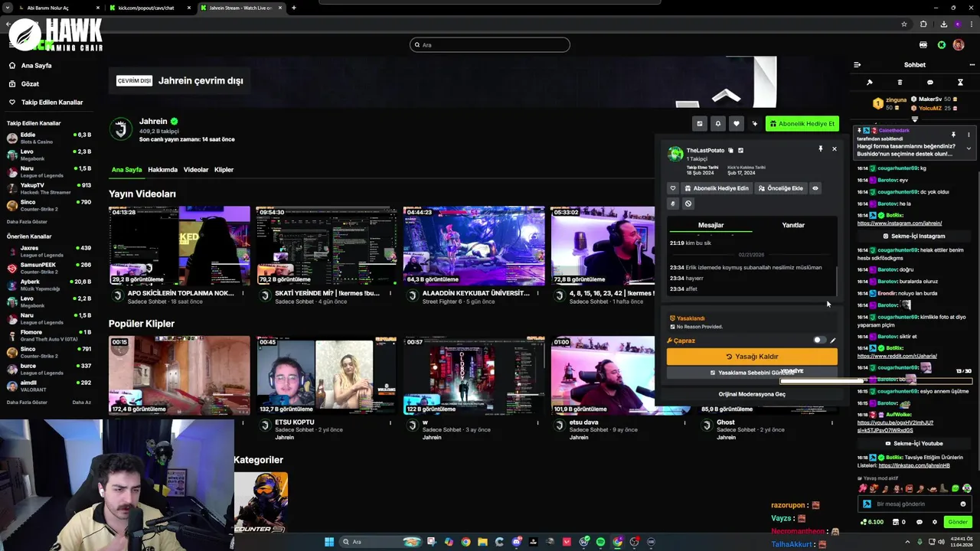
Task: Collapse chat using the Sohbet panel arrow icon
Action: click(x=857, y=65)
